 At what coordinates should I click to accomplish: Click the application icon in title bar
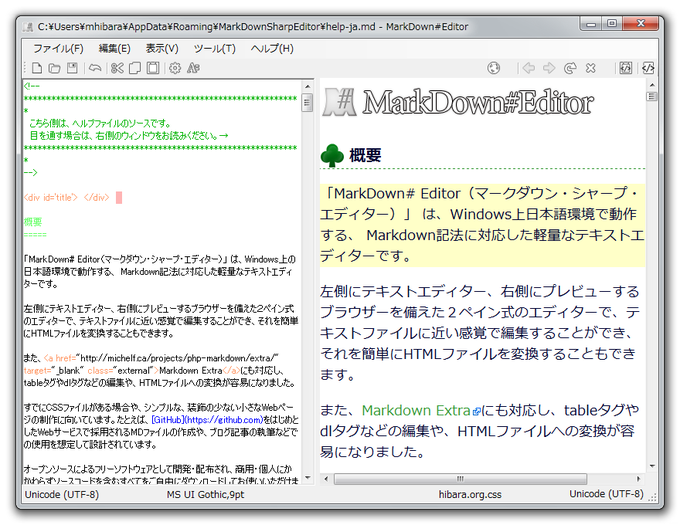point(29,27)
